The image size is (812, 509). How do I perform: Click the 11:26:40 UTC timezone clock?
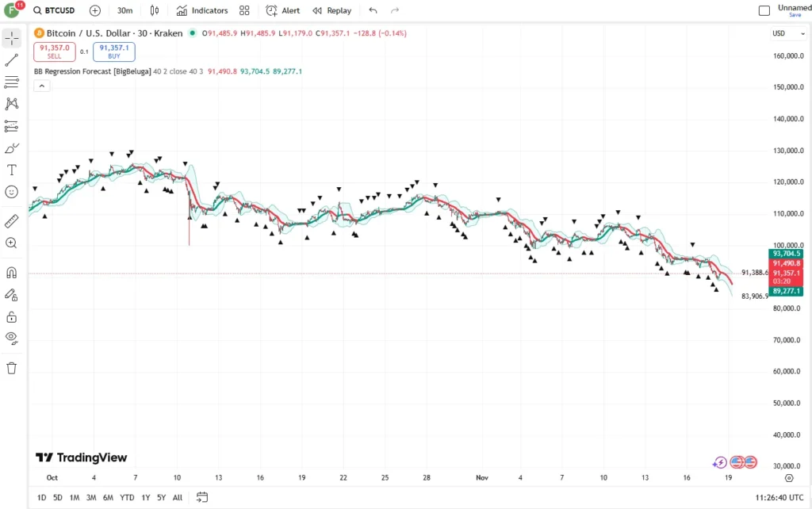click(x=779, y=498)
